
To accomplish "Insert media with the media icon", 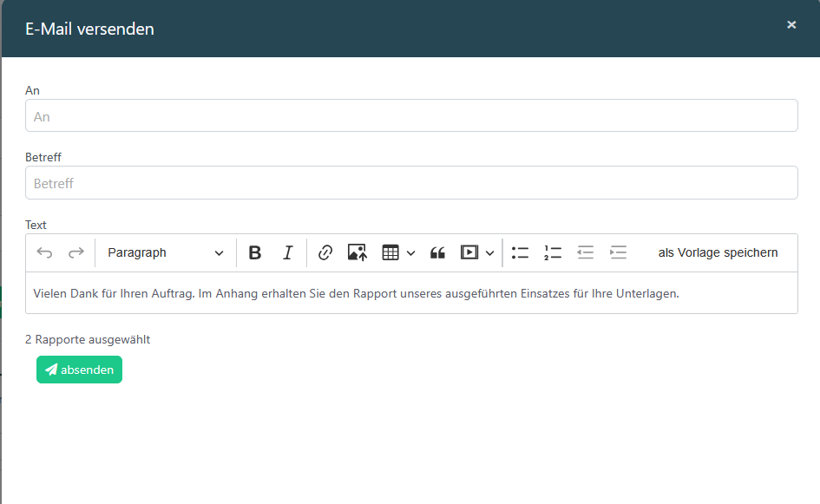I will click(469, 253).
